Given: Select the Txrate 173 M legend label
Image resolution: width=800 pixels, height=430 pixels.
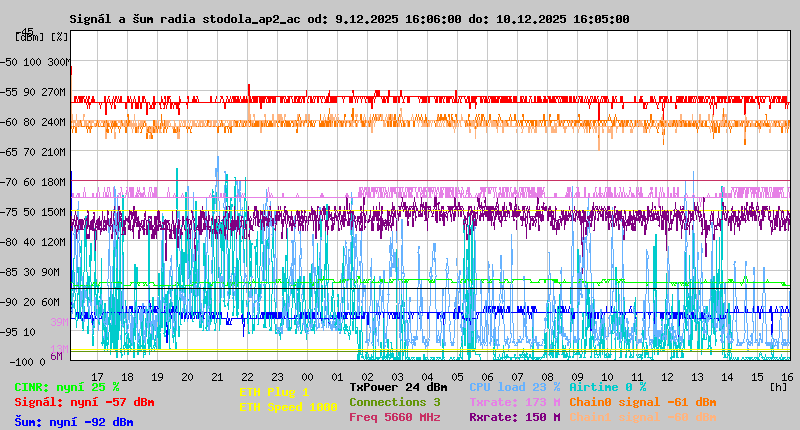Looking at the screenshot, I should 514,402.
